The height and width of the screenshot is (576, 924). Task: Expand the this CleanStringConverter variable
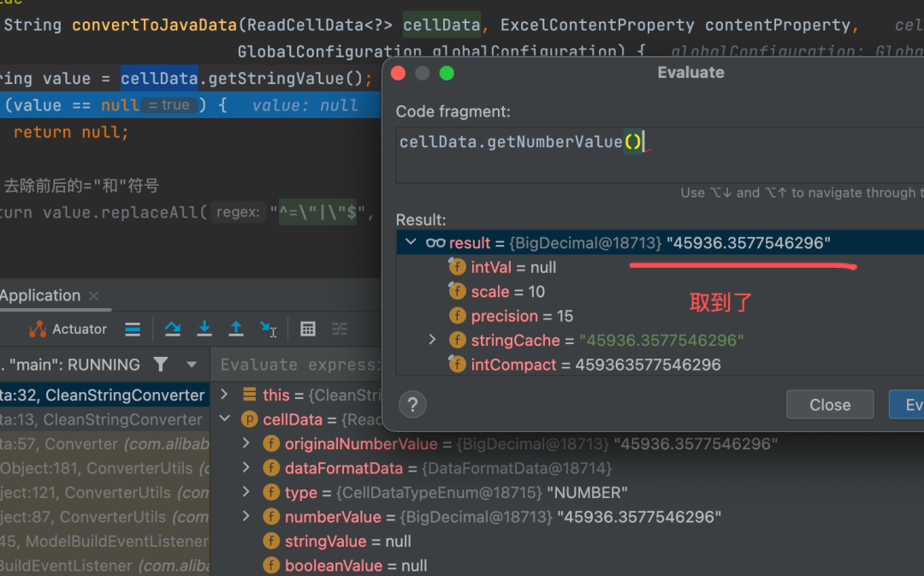224,395
